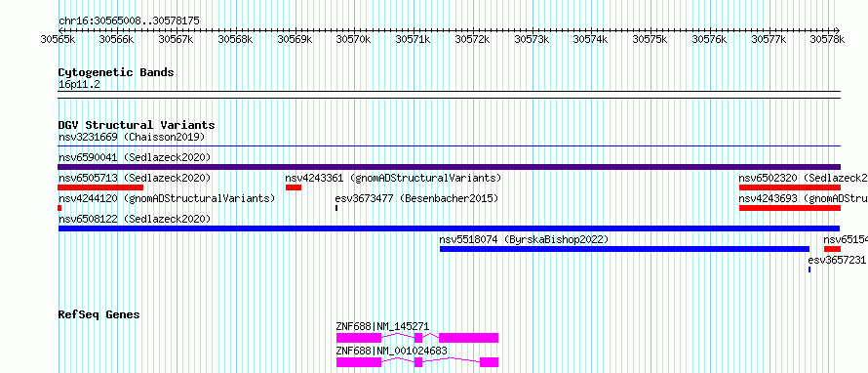Click the 30569k ruler tick label
This screenshot has height=373, width=868.
click(x=295, y=39)
